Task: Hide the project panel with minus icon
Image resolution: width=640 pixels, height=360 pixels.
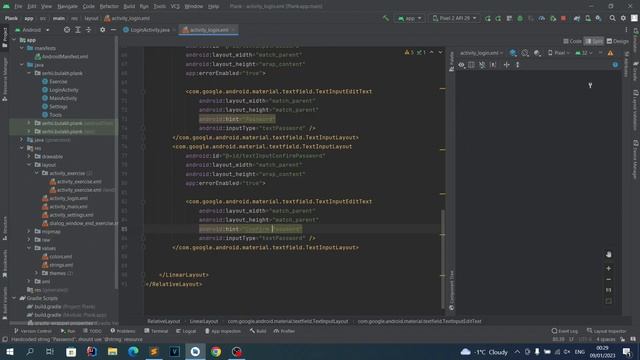Action: [113, 30]
